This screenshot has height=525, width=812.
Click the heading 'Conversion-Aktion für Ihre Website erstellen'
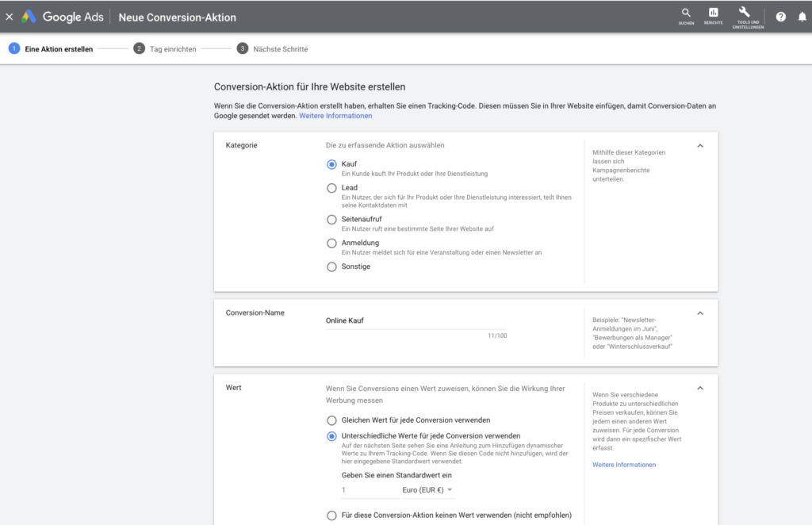click(310, 87)
